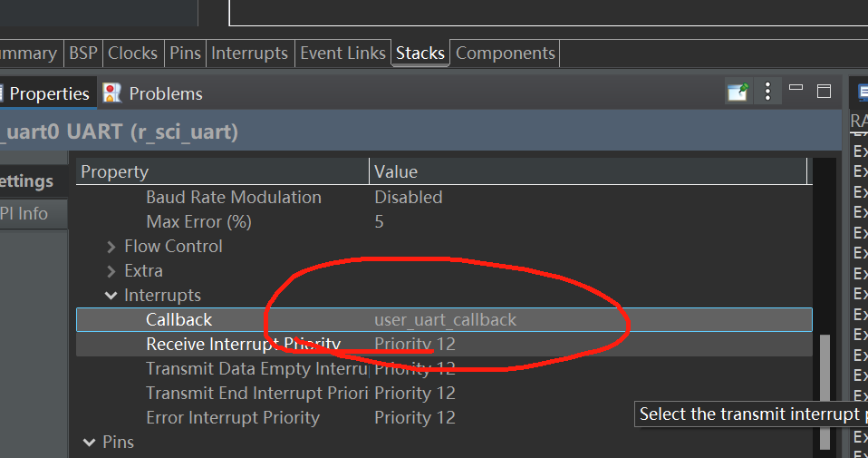Expand the Flow Control group

tap(111, 247)
